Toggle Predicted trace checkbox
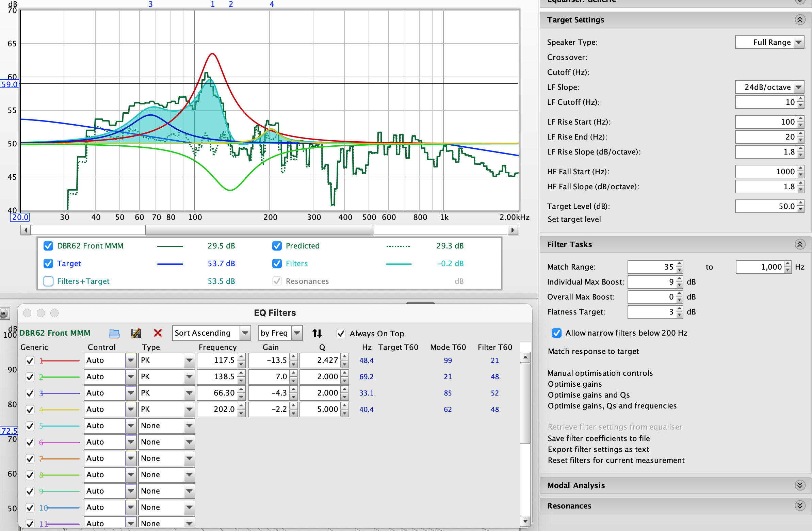This screenshot has width=812, height=531. [x=277, y=246]
